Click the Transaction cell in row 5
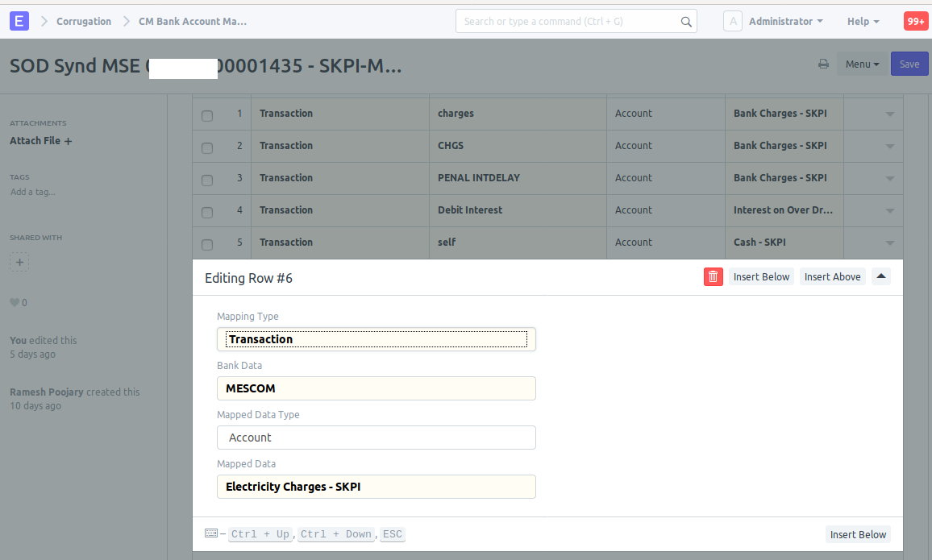The height and width of the screenshot is (560, 932). pos(340,243)
